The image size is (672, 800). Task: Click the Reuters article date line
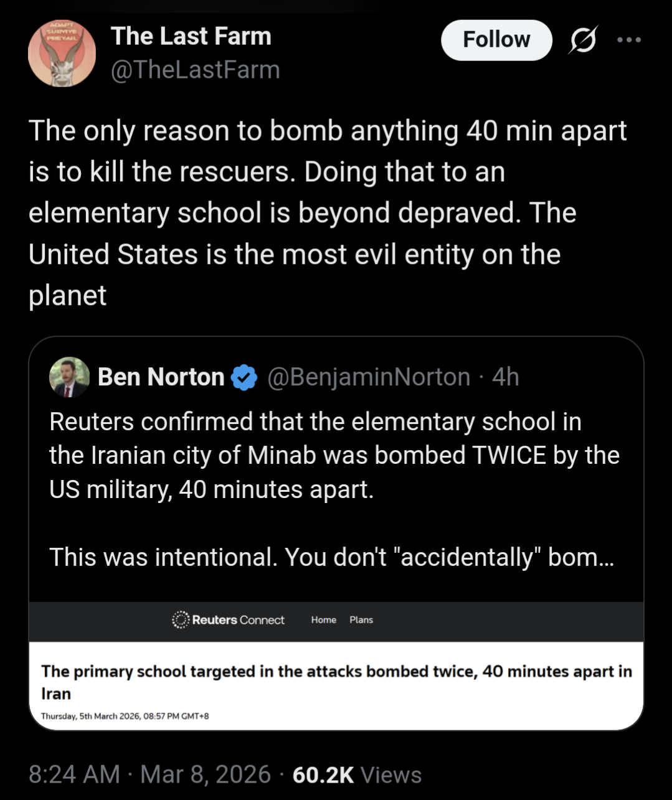pyautogui.click(x=125, y=716)
